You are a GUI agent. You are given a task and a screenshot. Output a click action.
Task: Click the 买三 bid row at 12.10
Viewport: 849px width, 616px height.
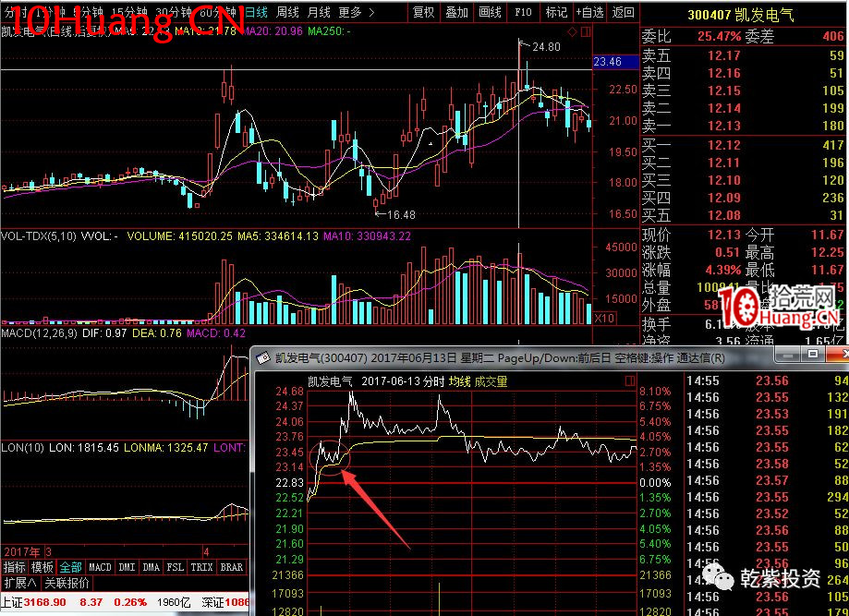pos(744,180)
